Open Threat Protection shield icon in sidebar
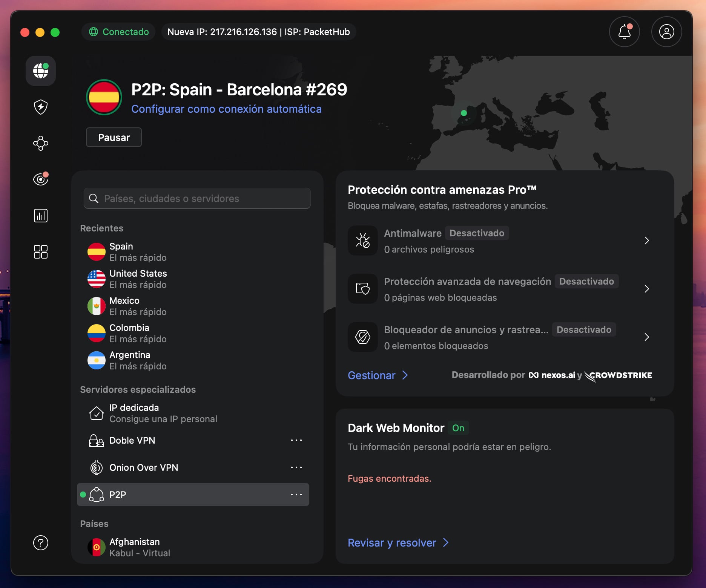 pos(40,107)
